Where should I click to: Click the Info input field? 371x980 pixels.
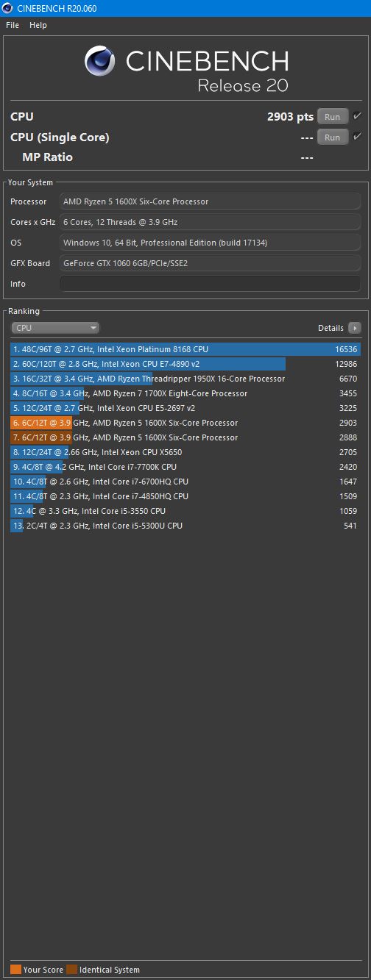point(211,284)
